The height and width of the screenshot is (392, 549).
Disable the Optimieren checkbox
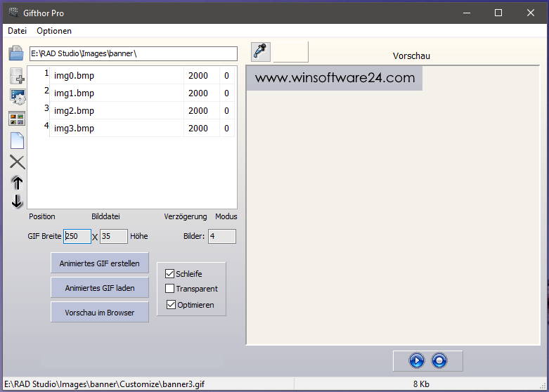click(x=171, y=304)
